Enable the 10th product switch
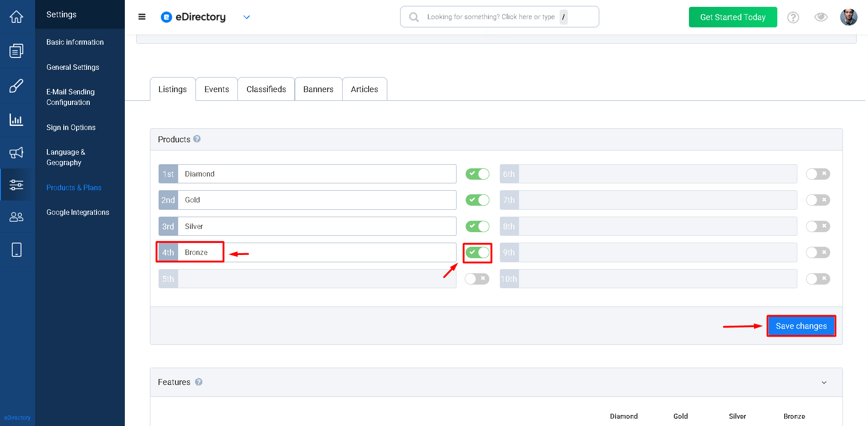This screenshot has height=426, width=868. (818, 279)
